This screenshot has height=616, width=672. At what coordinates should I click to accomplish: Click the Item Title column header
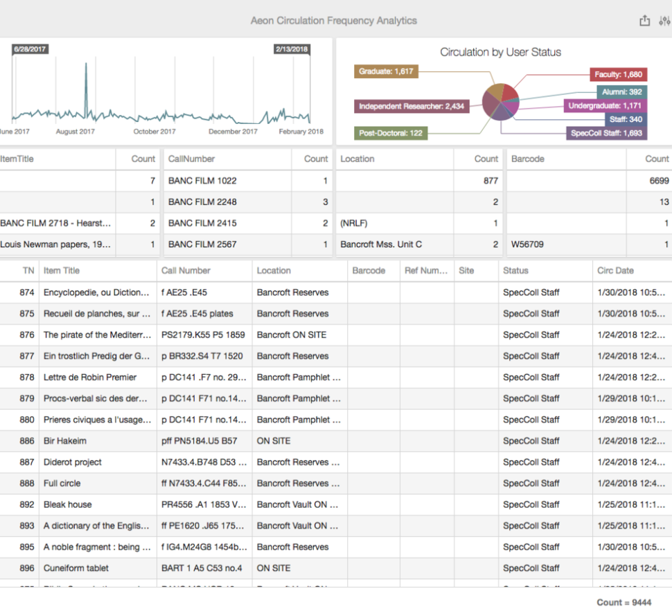click(62, 271)
